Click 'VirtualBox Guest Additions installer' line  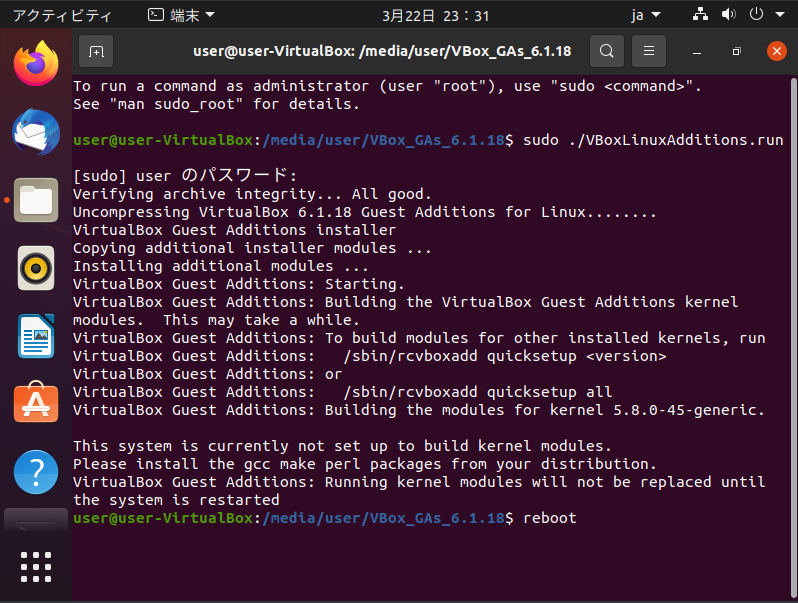point(234,230)
